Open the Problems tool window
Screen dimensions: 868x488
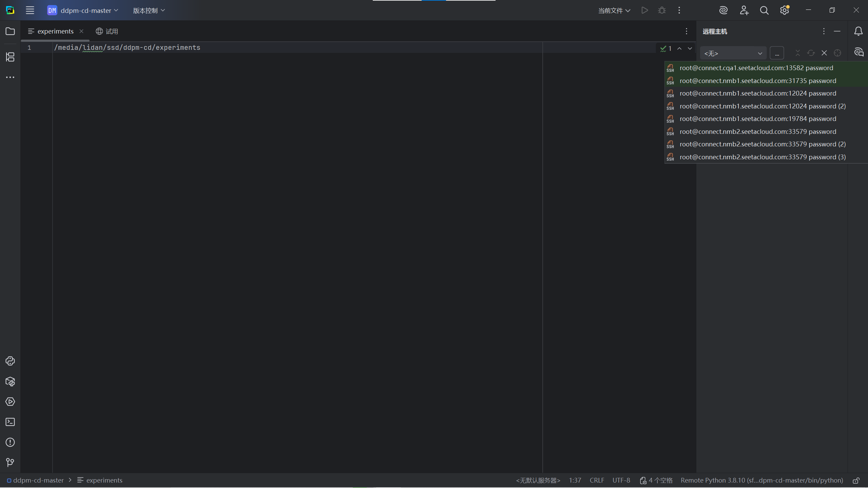click(10, 442)
